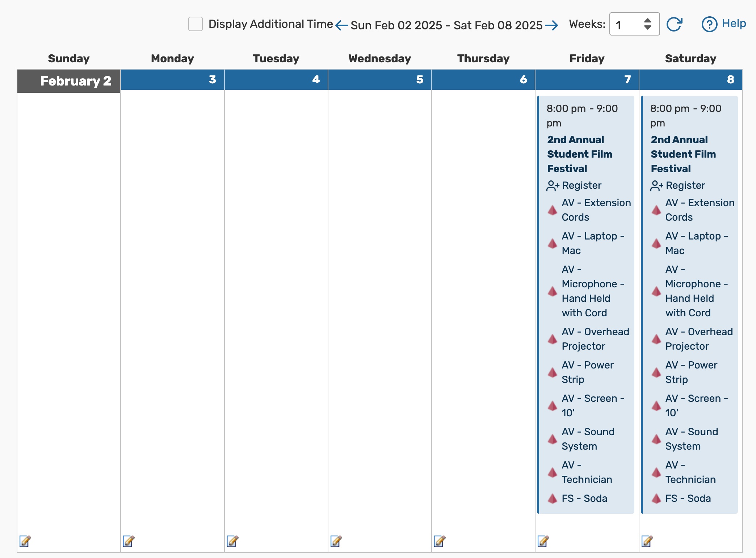Go to next week arrow
Image resolution: width=756 pixels, height=558 pixels.
point(551,25)
